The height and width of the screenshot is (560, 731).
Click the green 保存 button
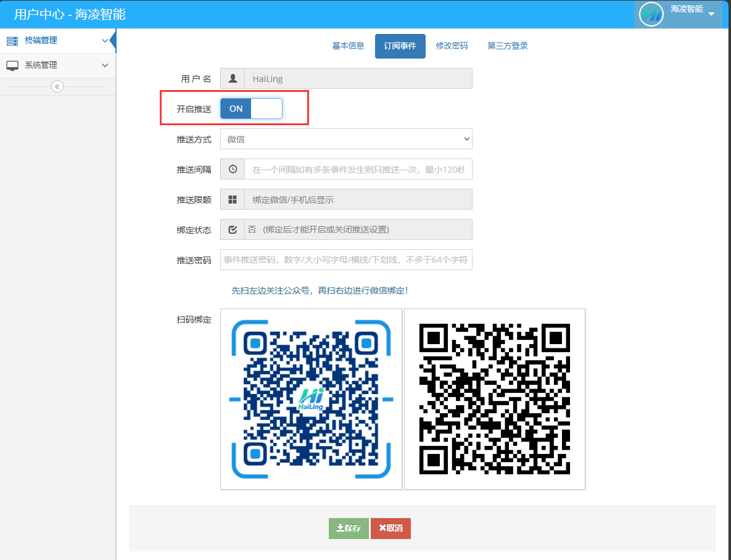[x=349, y=529]
